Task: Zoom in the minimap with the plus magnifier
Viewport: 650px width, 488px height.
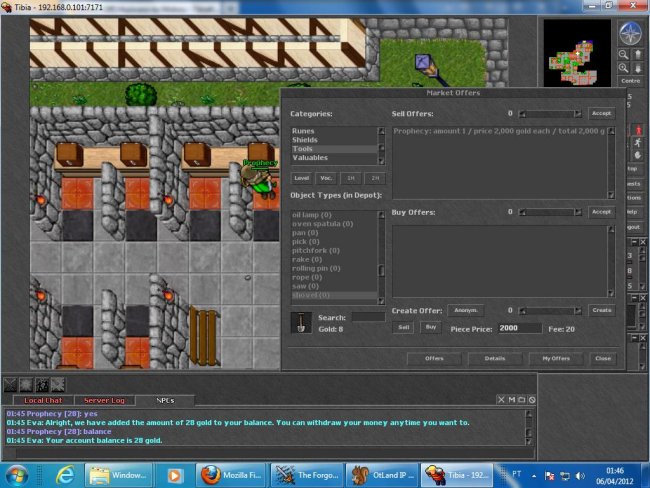Action: point(623,68)
